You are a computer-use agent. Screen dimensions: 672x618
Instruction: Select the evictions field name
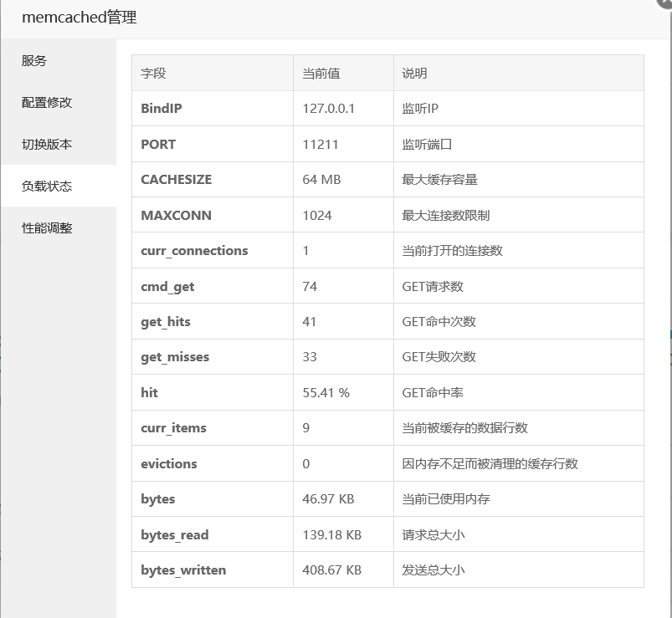coord(169,464)
